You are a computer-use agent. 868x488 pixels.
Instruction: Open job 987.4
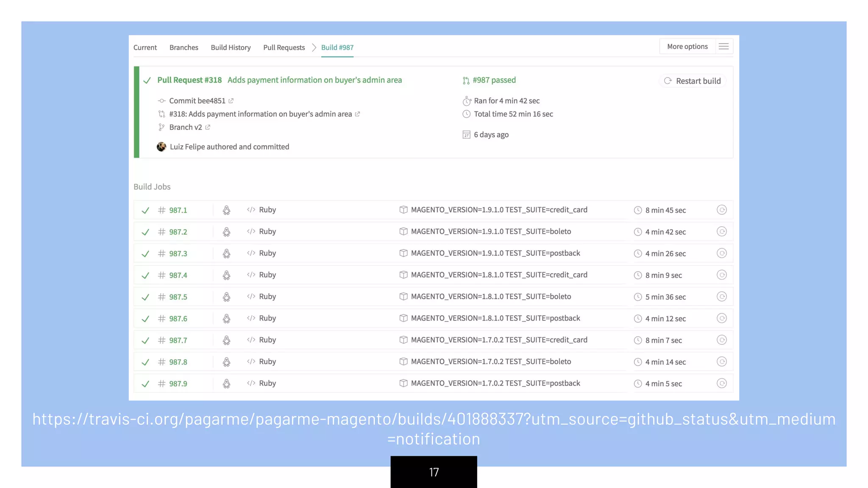[178, 275]
